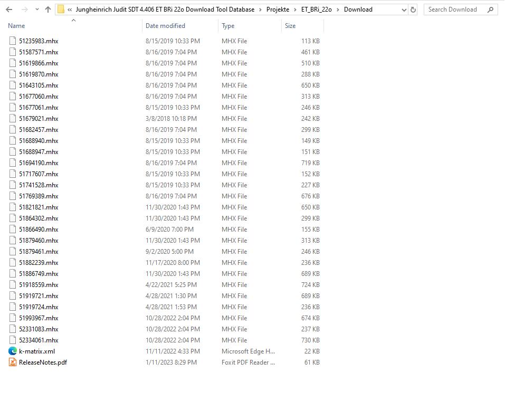
Task: Select the file icon of 51235983.mhx
Action: [x=13, y=41]
